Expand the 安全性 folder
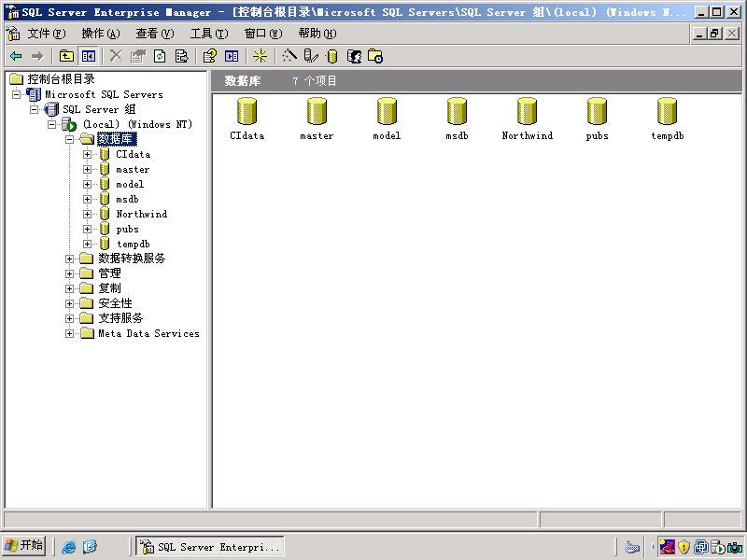This screenshot has height=560, width=747. click(x=69, y=304)
